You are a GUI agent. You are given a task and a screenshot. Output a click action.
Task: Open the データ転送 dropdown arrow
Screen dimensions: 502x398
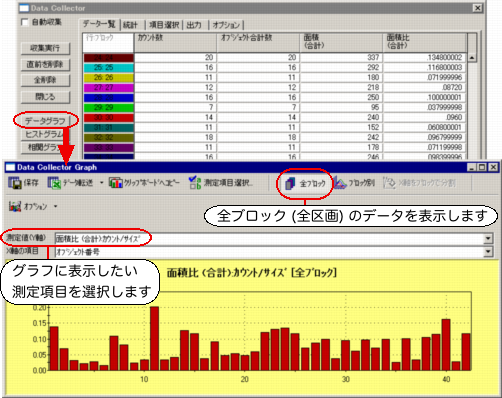click(101, 183)
